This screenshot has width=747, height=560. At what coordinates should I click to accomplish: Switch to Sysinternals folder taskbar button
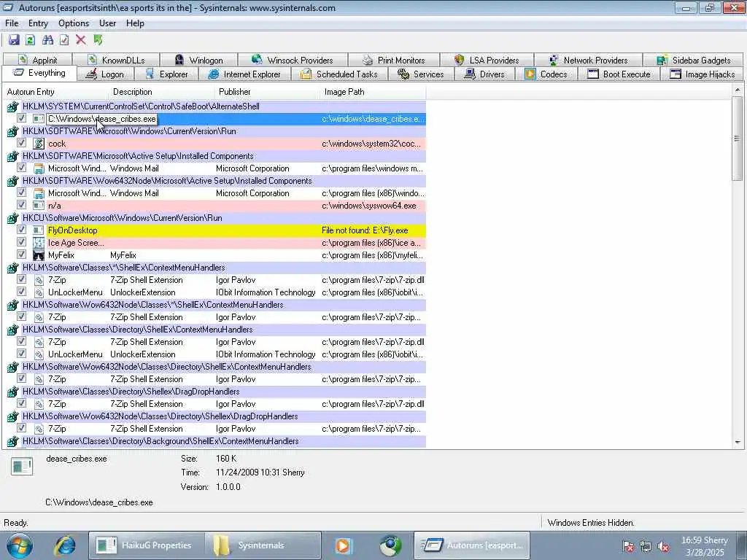point(263,545)
